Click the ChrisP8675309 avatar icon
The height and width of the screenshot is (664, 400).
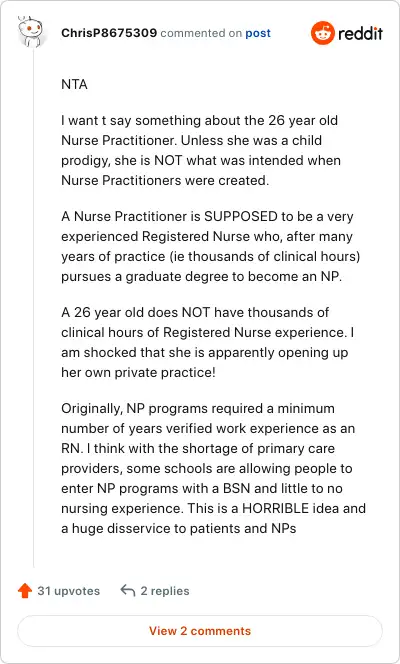pos(30,31)
